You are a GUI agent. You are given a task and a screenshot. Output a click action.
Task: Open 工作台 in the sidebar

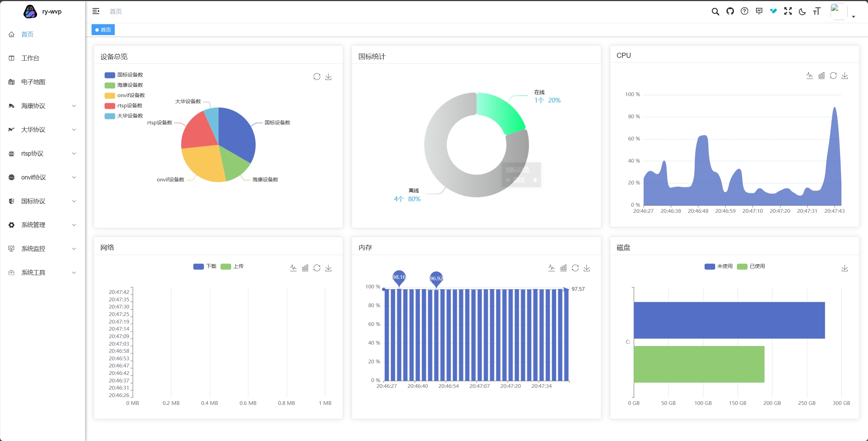[x=30, y=58]
